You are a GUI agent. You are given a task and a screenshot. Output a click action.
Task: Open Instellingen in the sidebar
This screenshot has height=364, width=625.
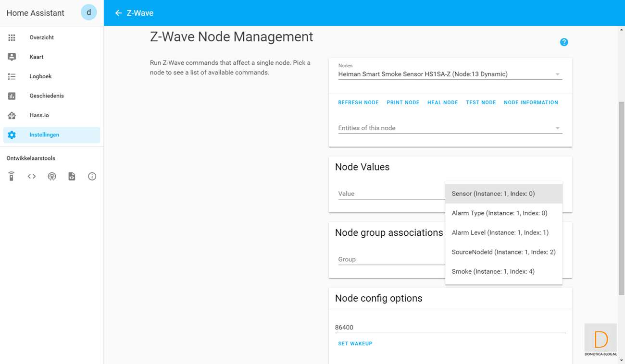[x=44, y=135]
